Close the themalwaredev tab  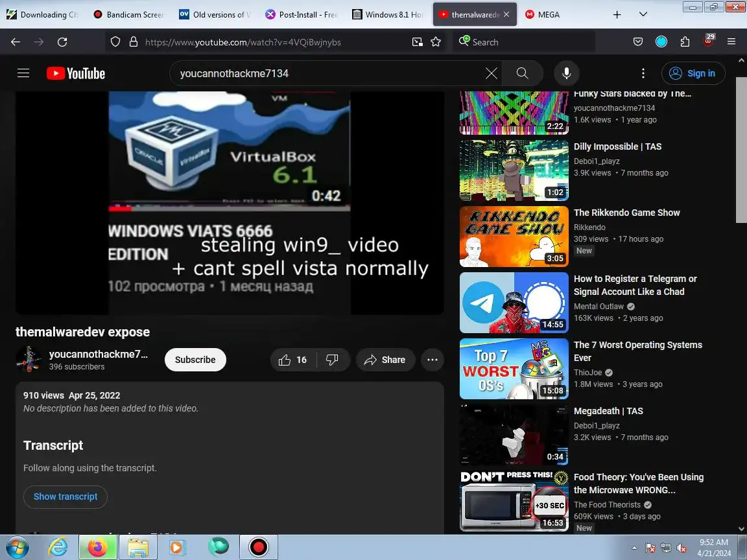tap(506, 14)
